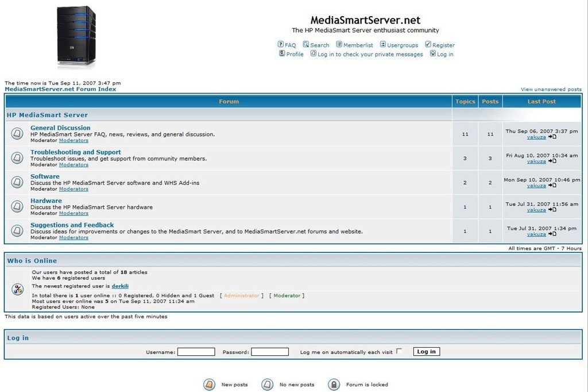Screen dimensions: 588x392
Task: Open the Hardware forum
Action: tap(46, 201)
